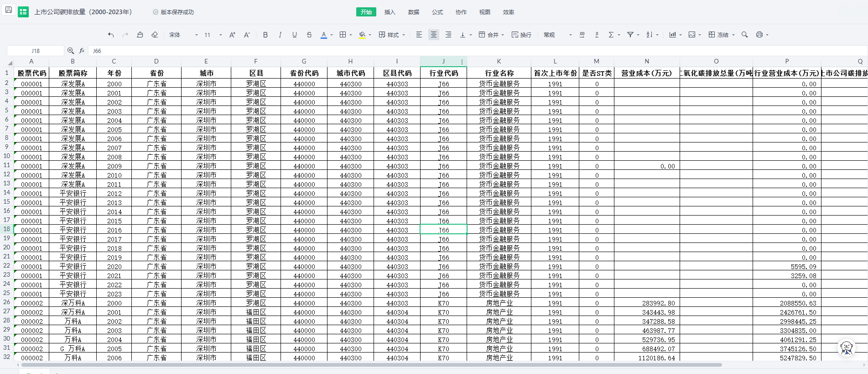Viewport: 868px width, 374px height.
Task: Activate the format painter brush
Action: click(x=140, y=35)
